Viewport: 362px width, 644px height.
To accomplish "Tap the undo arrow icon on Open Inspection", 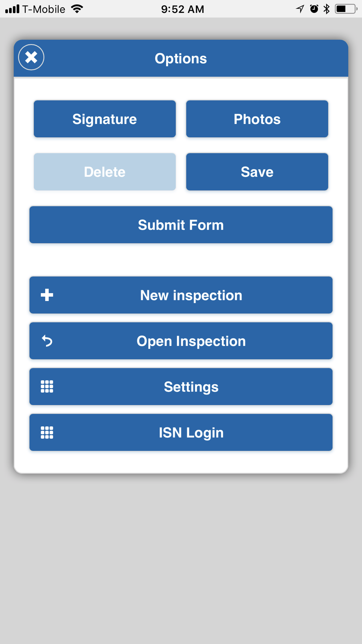I will point(47,341).
